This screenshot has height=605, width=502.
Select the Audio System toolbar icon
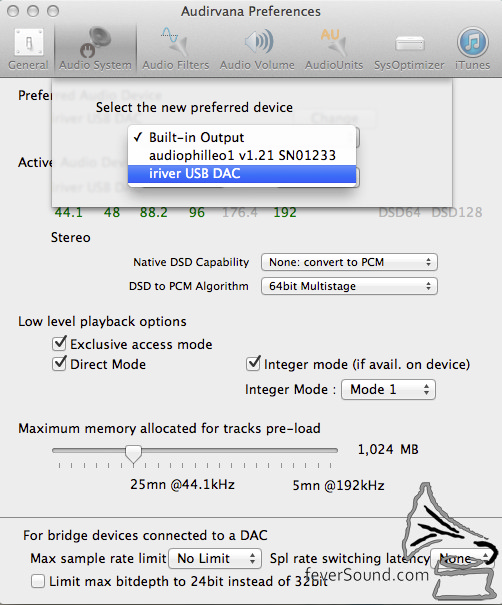pos(95,49)
